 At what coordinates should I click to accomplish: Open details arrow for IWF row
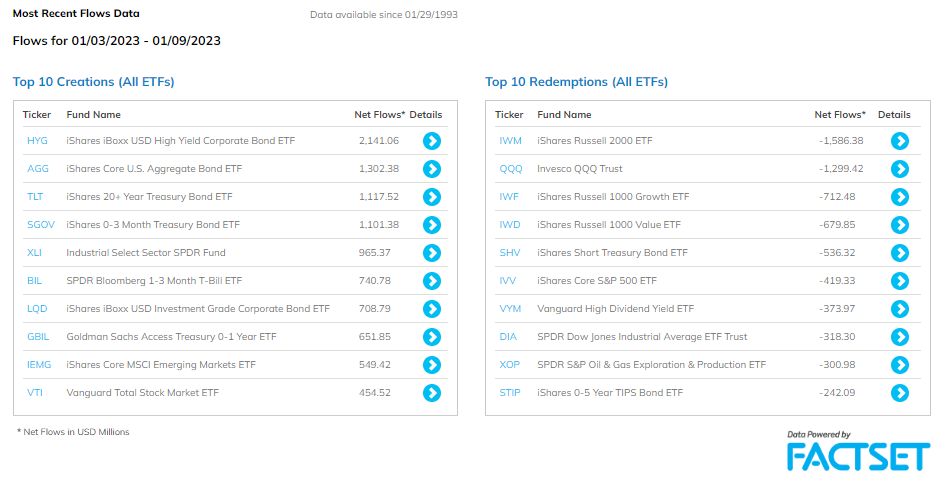900,197
